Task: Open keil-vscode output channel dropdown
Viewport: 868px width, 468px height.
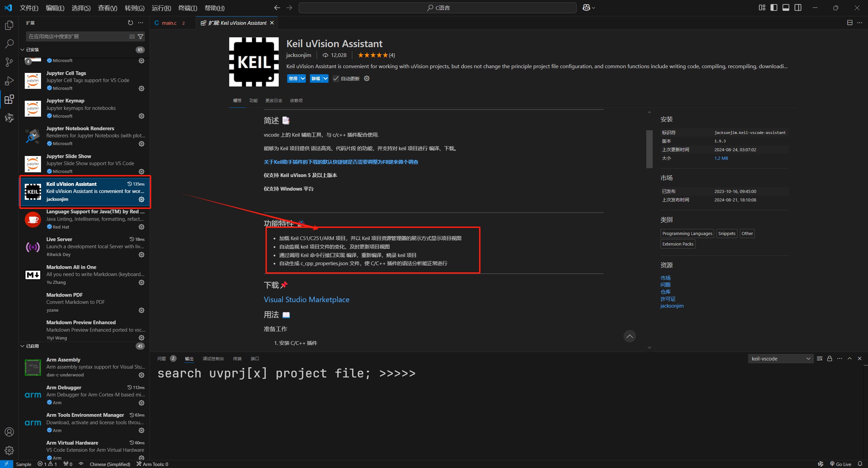Action: [x=781, y=358]
